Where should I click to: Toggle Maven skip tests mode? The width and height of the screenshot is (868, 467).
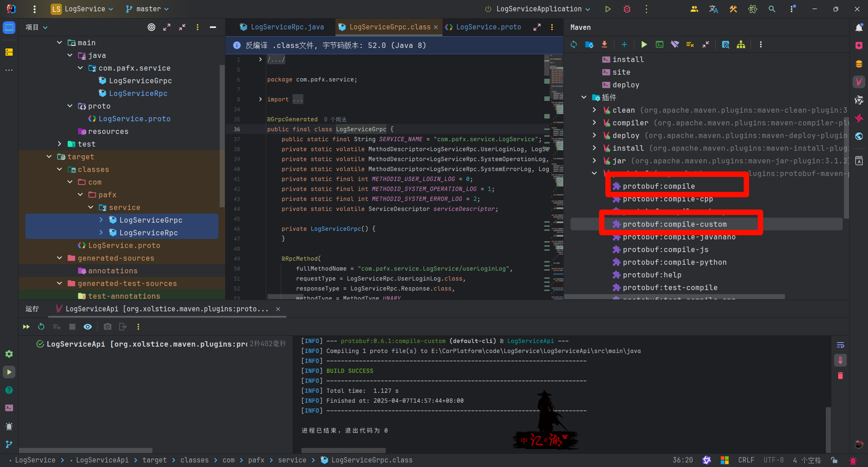coord(690,44)
